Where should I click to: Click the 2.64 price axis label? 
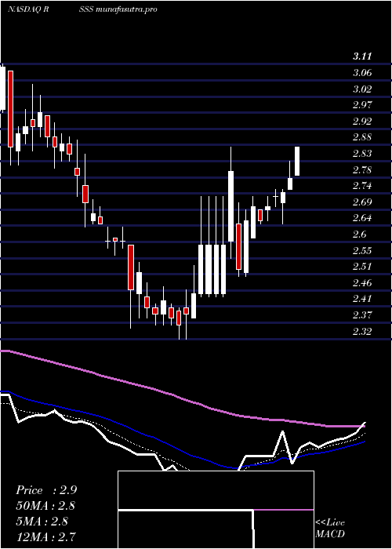click(362, 218)
